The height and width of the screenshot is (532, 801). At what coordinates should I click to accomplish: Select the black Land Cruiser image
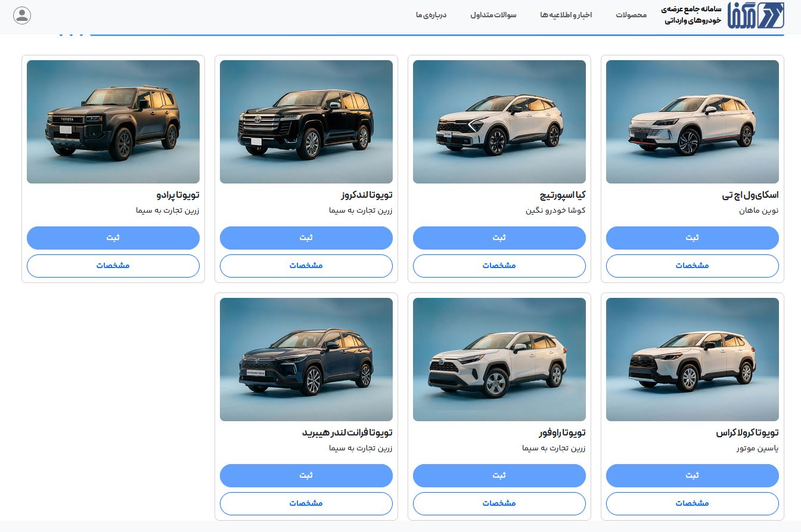306,122
